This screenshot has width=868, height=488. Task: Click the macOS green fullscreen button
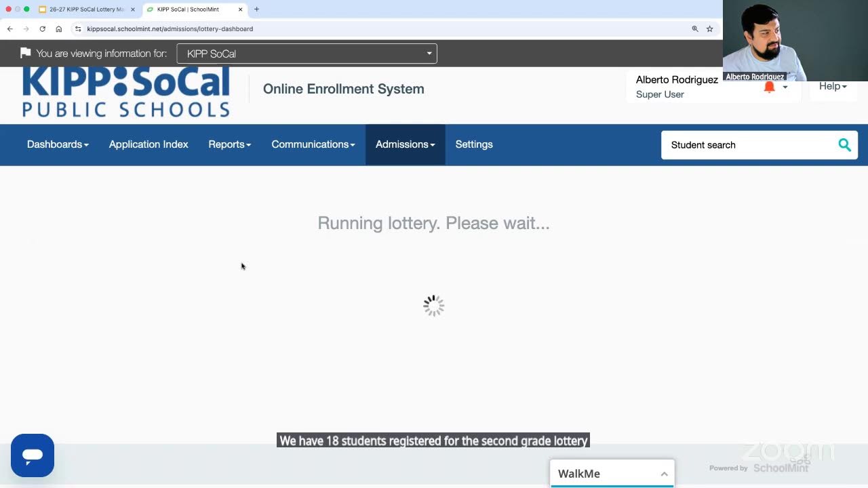tap(26, 9)
